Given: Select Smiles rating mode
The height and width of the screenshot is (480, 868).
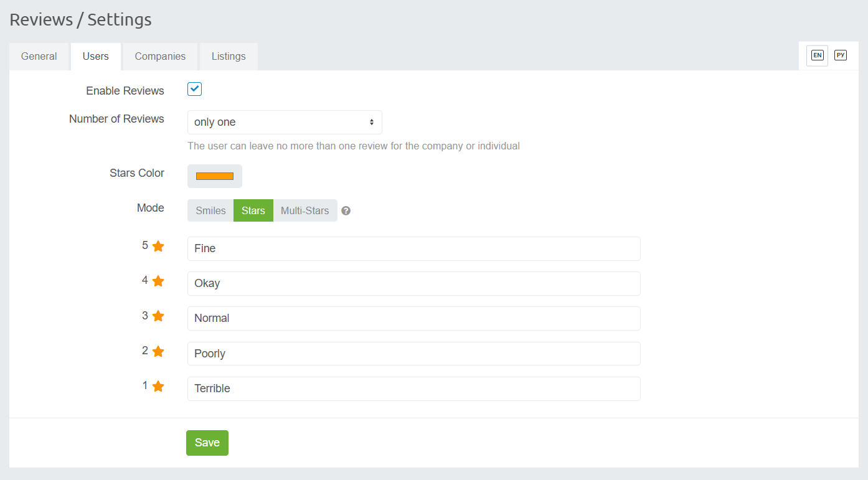Looking at the screenshot, I should (210, 210).
